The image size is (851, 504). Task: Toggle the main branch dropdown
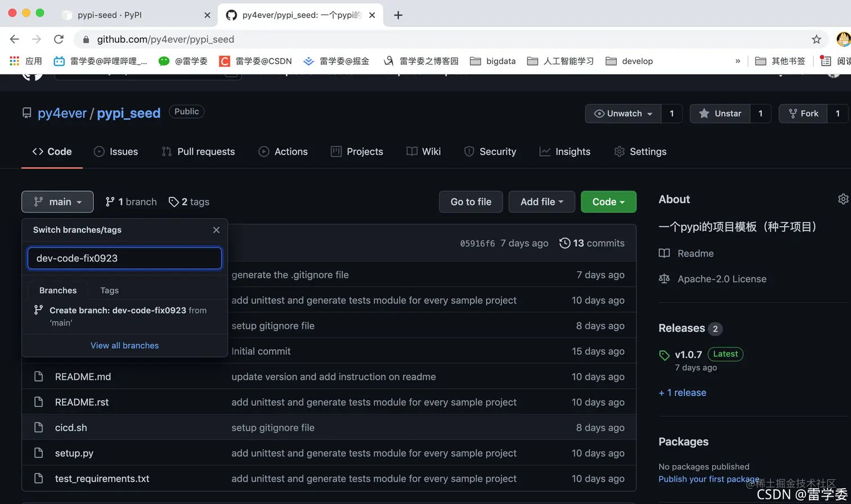[x=57, y=202]
